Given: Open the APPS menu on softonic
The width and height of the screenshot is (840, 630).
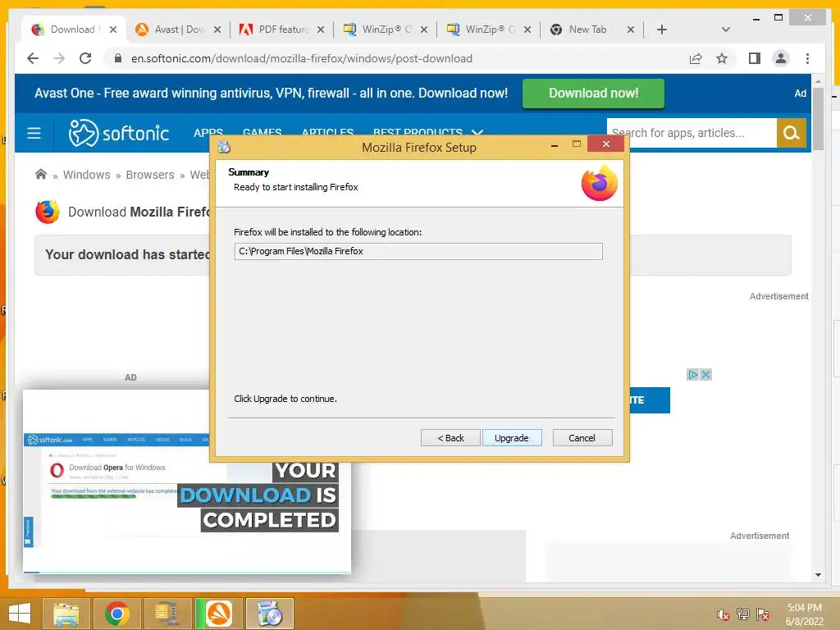Looking at the screenshot, I should (208, 132).
